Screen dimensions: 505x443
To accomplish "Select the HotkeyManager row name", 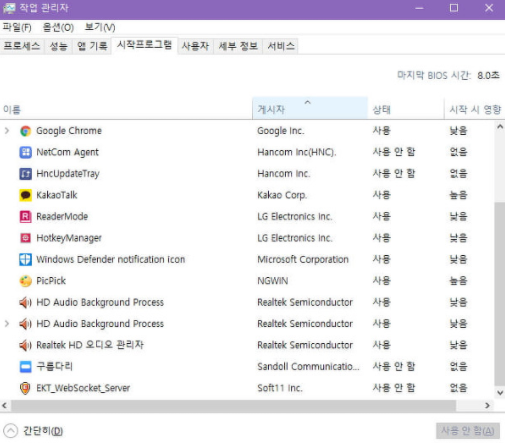I will 69,238.
